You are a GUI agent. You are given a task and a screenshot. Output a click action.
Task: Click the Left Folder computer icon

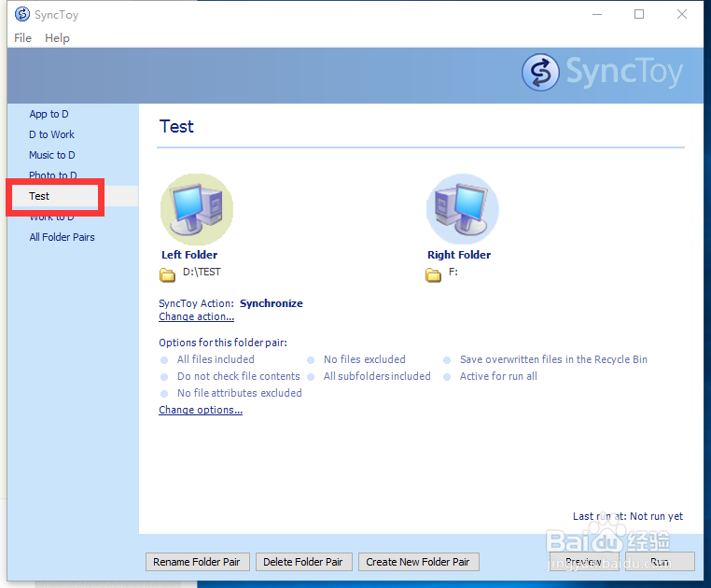(196, 209)
